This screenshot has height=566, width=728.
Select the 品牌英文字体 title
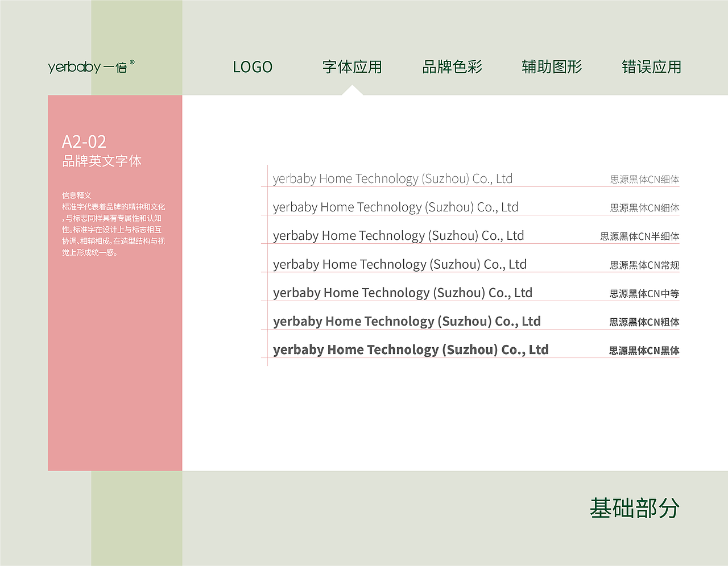102,161
